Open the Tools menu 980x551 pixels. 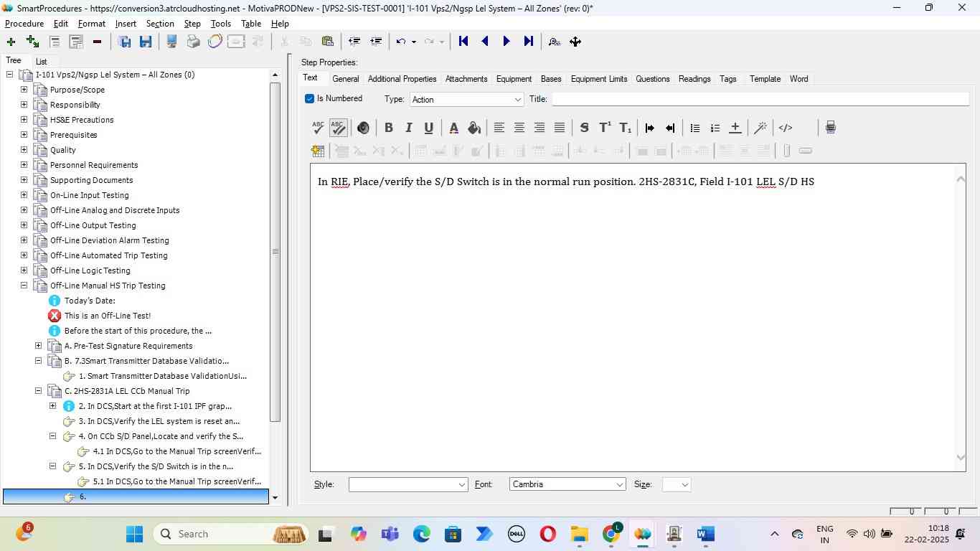tap(221, 24)
